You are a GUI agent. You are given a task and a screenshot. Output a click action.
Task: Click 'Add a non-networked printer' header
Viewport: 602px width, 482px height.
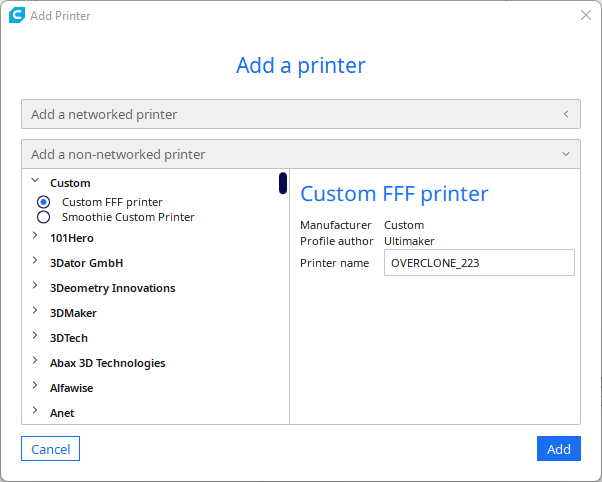pos(301,154)
